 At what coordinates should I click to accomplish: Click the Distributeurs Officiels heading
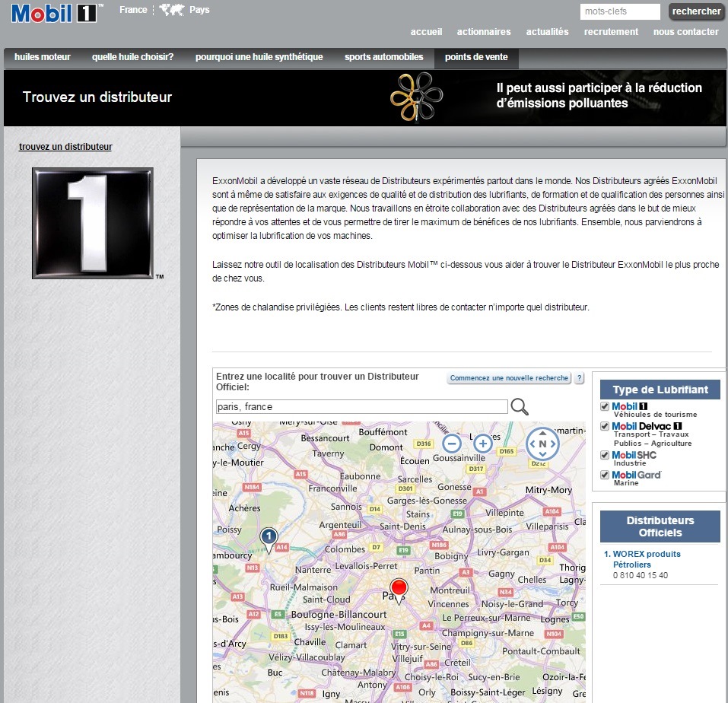coord(660,526)
